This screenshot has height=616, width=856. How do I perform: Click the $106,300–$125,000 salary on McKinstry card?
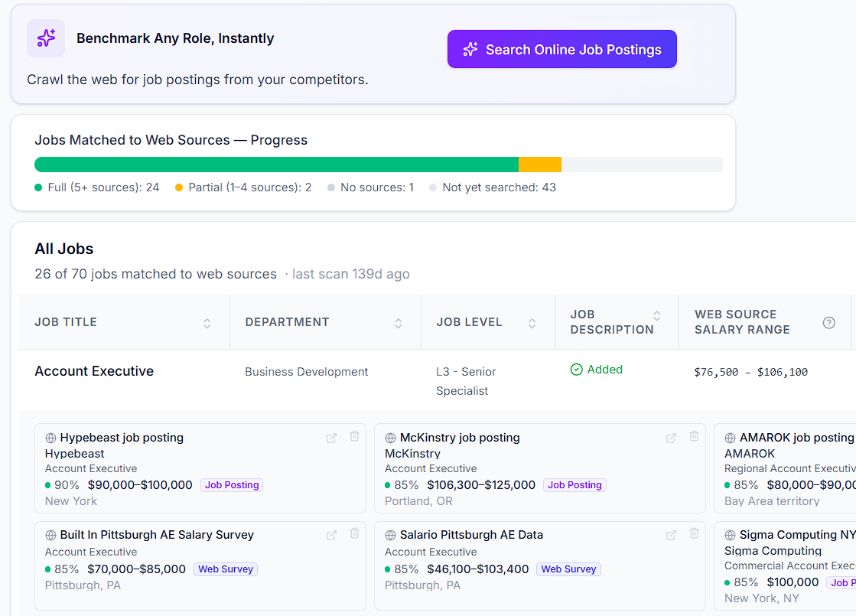pos(481,485)
